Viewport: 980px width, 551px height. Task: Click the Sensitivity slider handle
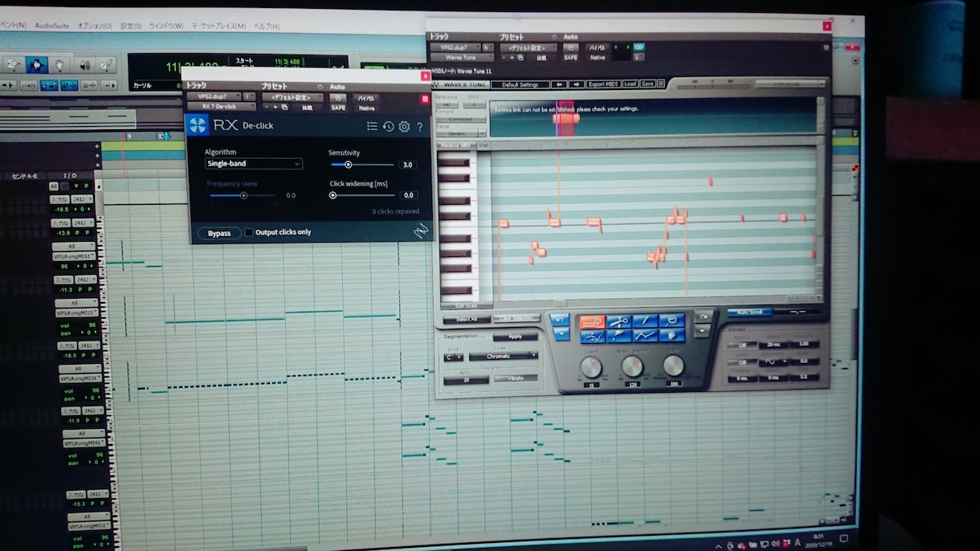pyautogui.click(x=348, y=165)
